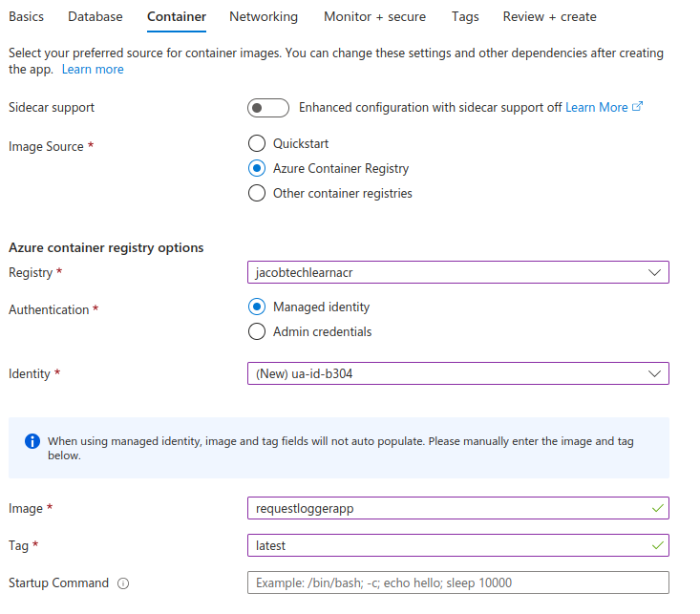Viewport: 700px width, 614px height.
Task: Click the external link icon beside Learn More
Action: (638, 107)
